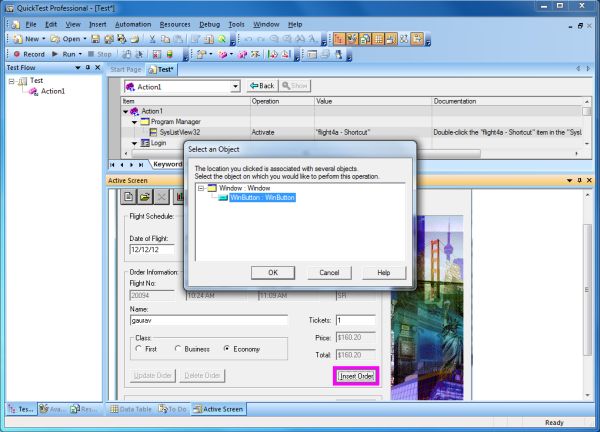600x432 pixels.
Task: Click the Run play arrow icon
Action: [55, 54]
